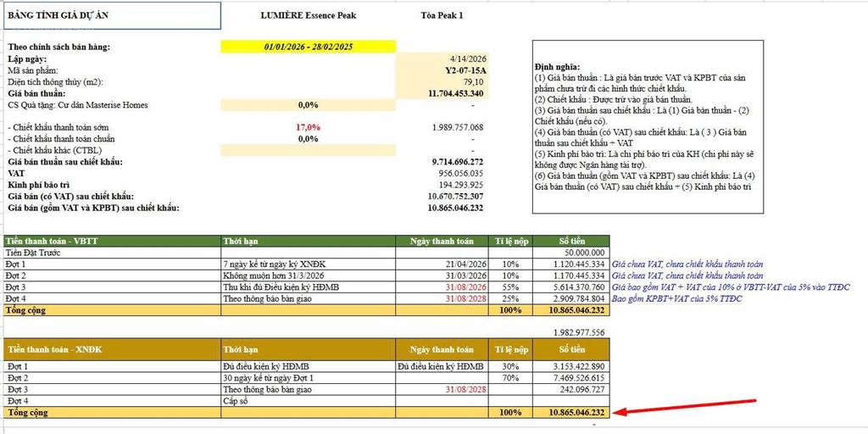The height and width of the screenshot is (434, 868).
Task: Select the 30% ratio cell
Action: [x=510, y=366]
